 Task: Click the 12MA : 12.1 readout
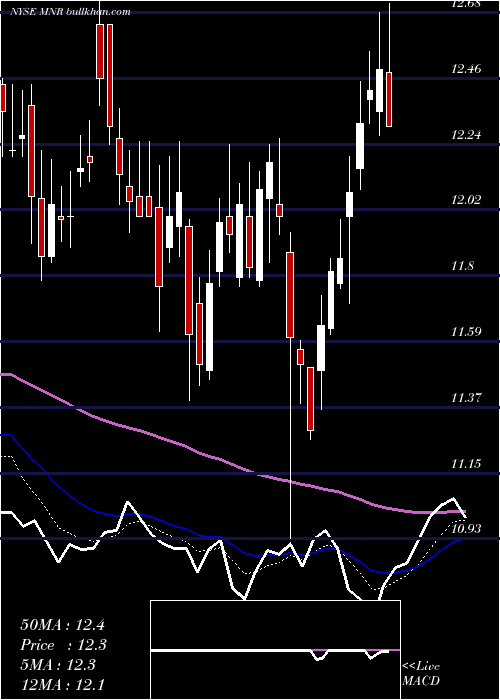pyautogui.click(x=62, y=684)
